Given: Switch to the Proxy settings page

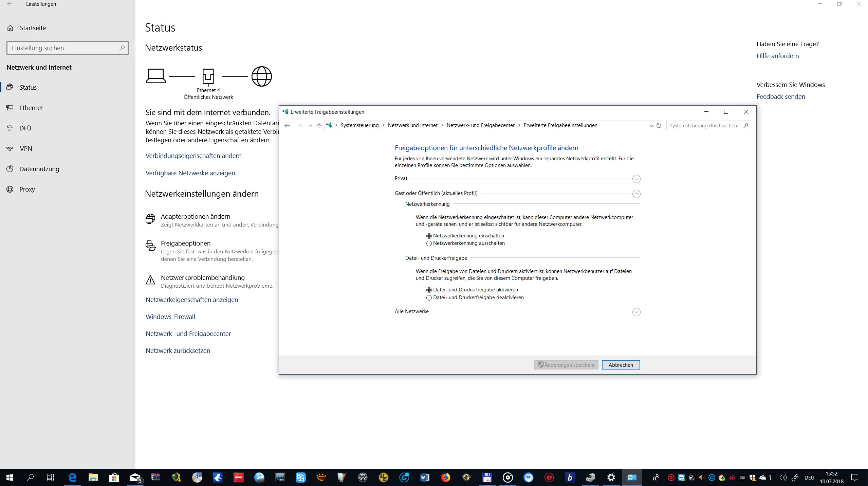Looking at the screenshot, I should point(27,190).
